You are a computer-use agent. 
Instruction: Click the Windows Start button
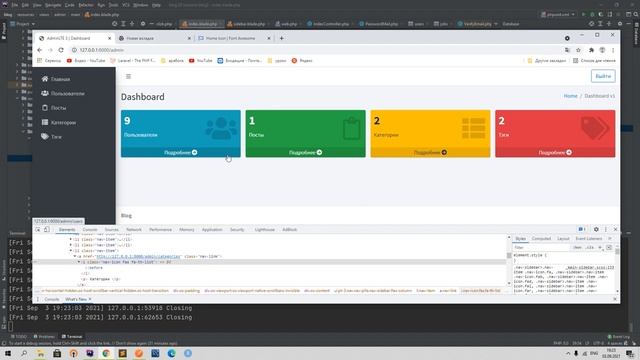pos(8,353)
